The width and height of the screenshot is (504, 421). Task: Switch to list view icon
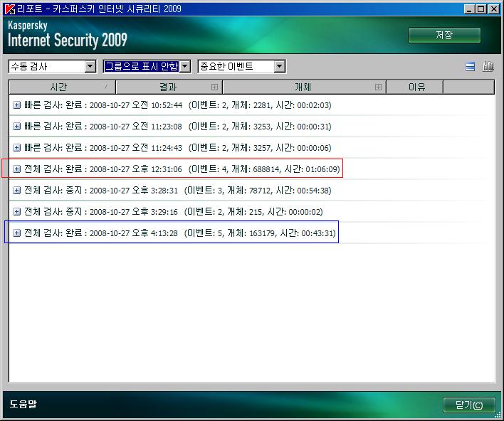(x=471, y=66)
